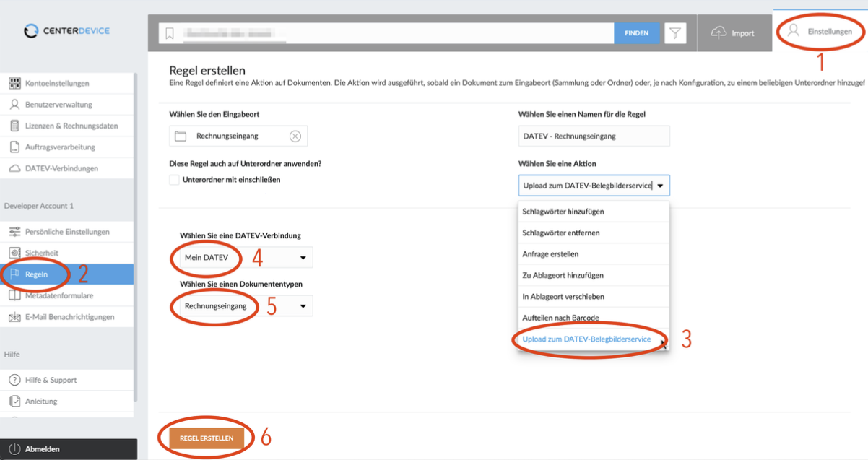Open Persönliche Einstellungen in sidebar
The image size is (868, 460).
pyautogui.click(x=67, y=232)
